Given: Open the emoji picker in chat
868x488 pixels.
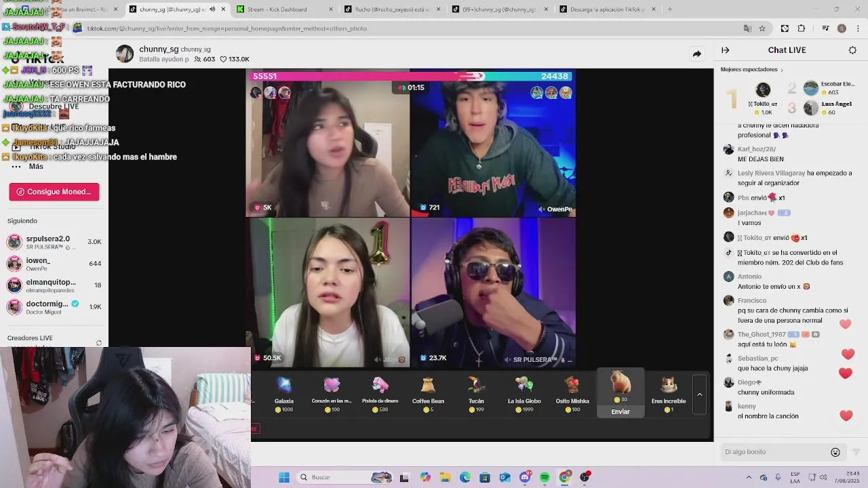Looking at the screenshot, I should pos(835,452).
